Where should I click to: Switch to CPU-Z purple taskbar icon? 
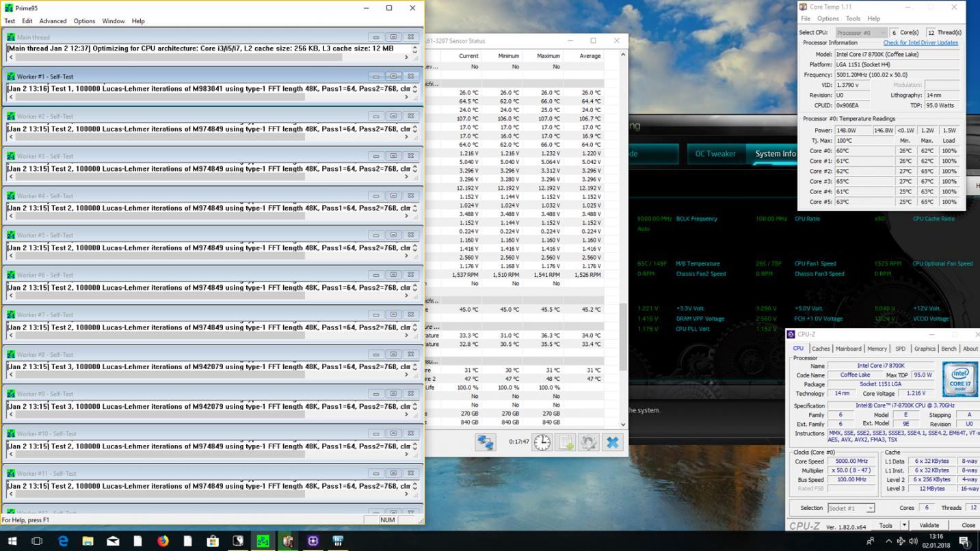[313, 541]
